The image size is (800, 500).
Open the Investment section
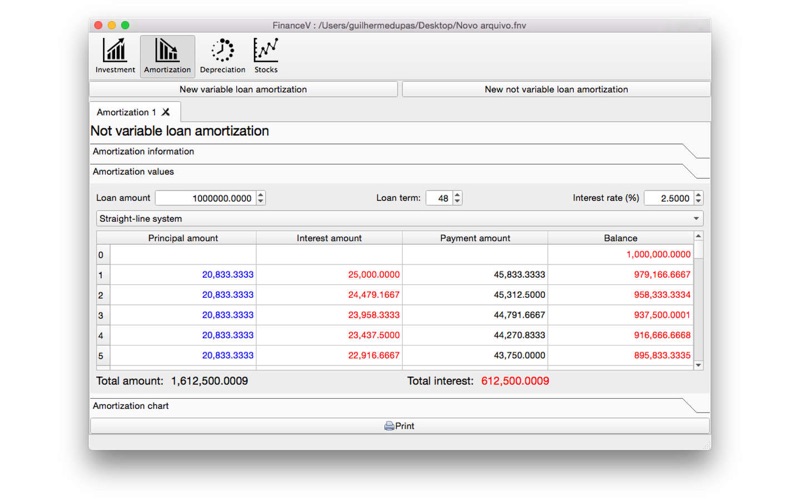pos(115,56)
